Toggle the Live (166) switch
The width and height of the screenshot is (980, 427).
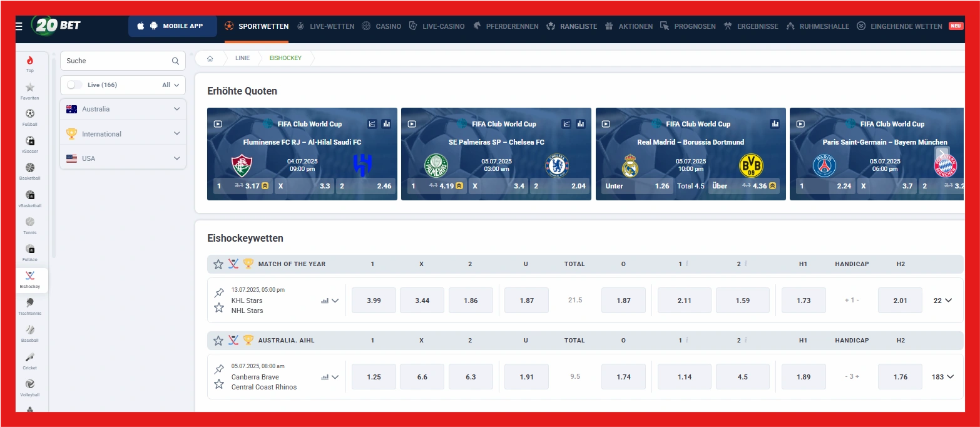[x=74, y=85]
